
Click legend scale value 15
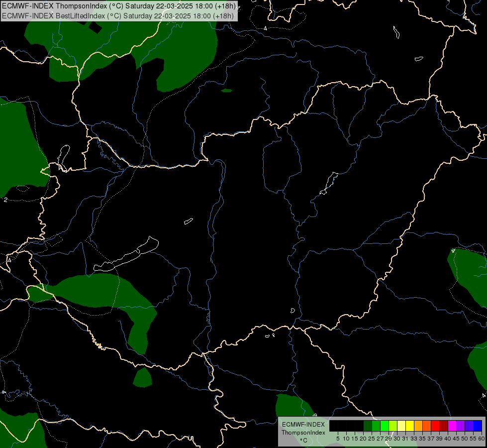[x=355, y=439]
